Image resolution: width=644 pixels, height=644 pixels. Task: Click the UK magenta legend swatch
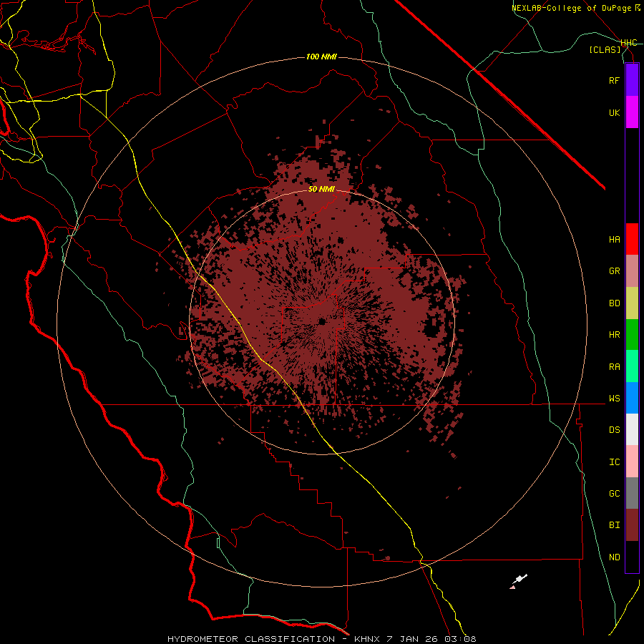click(632, 112)
